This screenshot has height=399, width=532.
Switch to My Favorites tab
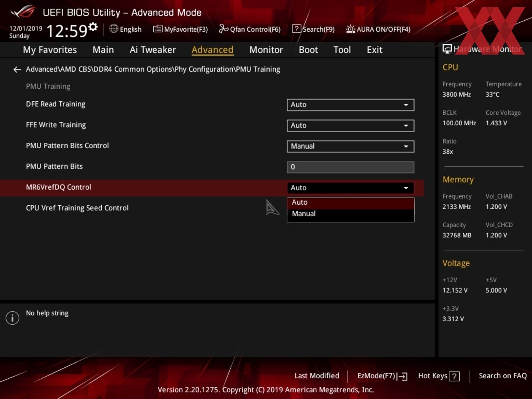point(50,50)
